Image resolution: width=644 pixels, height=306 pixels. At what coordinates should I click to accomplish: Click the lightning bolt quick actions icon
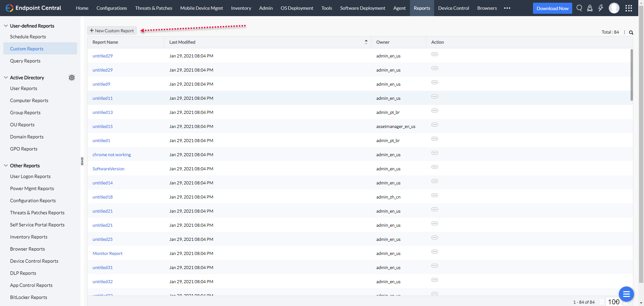click(x=600, y=8)
